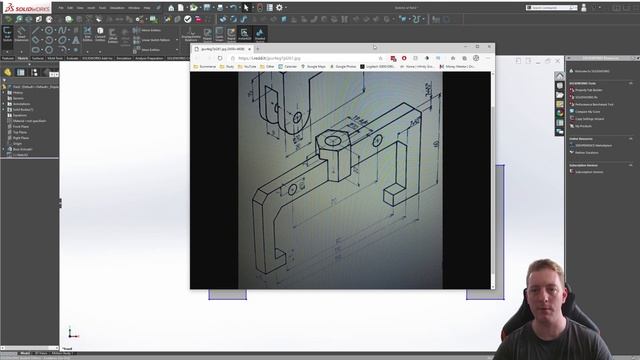The width and height of the screenshot is (640, 360).
Task: Click the Open folder icon in top toolbar
Action: [193, 8]
